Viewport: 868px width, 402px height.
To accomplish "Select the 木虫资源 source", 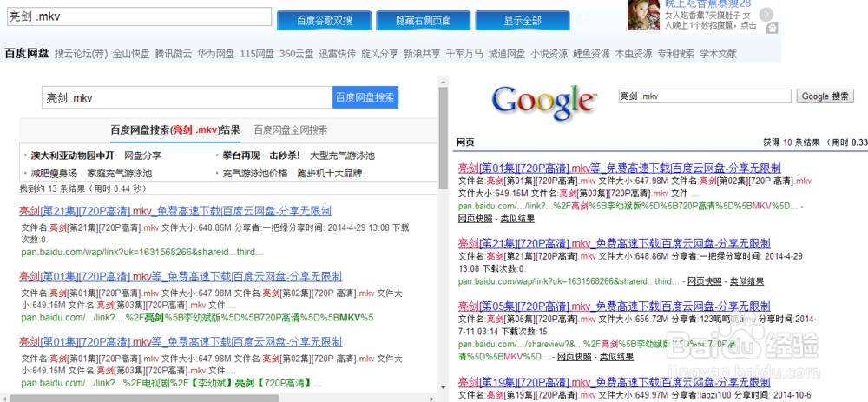I will [634, 54].
